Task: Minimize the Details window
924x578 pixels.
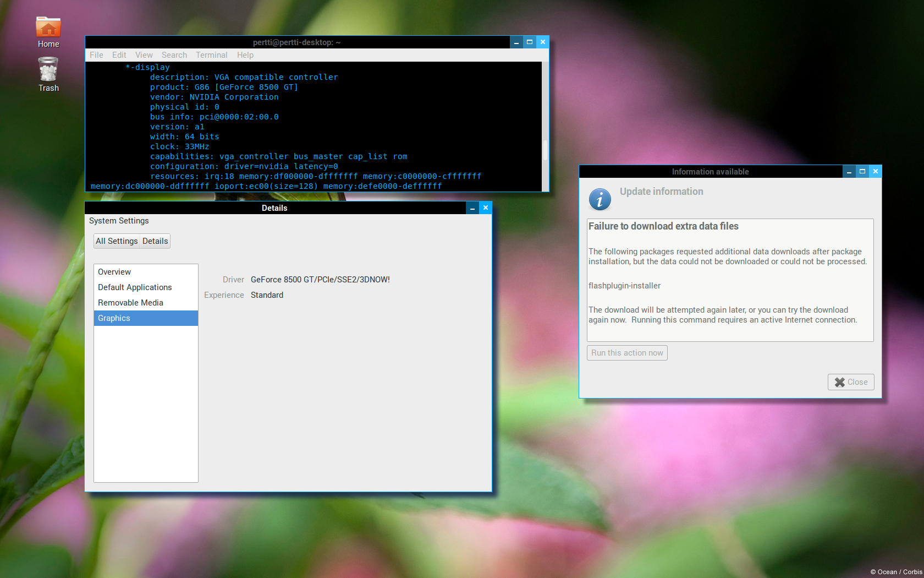Action: pyautogui.click(x=472, y=208)
